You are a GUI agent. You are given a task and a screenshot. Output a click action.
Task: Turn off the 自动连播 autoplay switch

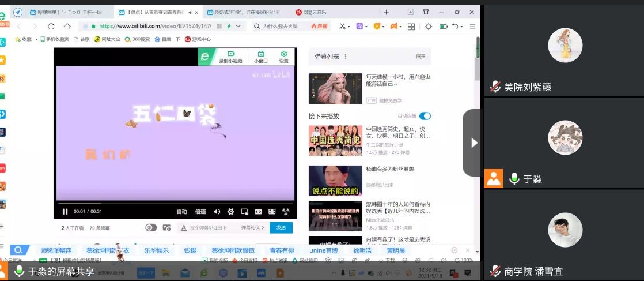tap(425, 116)
